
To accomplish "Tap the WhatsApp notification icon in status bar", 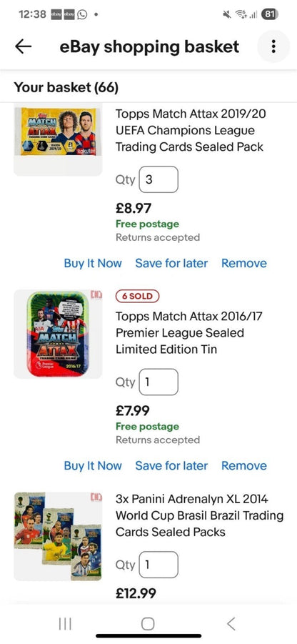I will (82, 14).
